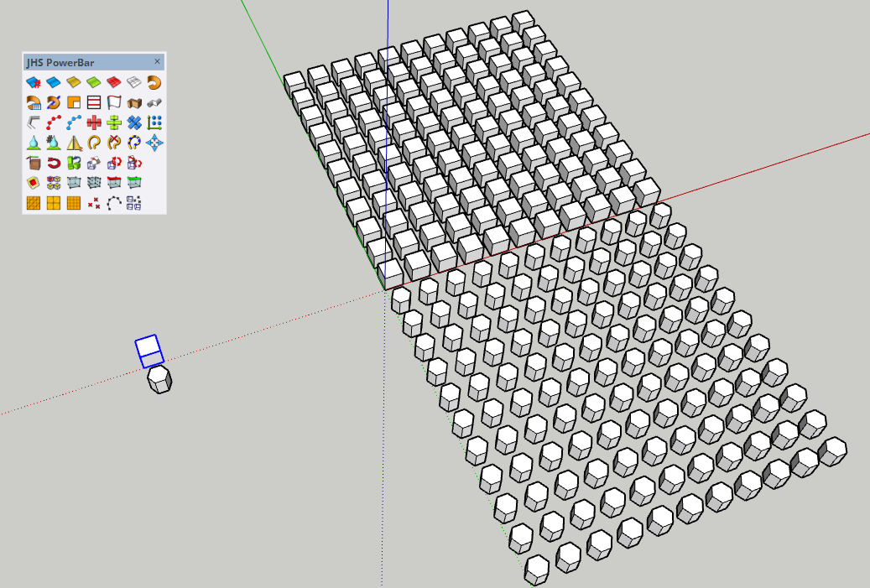Click the white wireframe grid surface icon
This screenshot has width=870, height=588.
click(133, 83)
